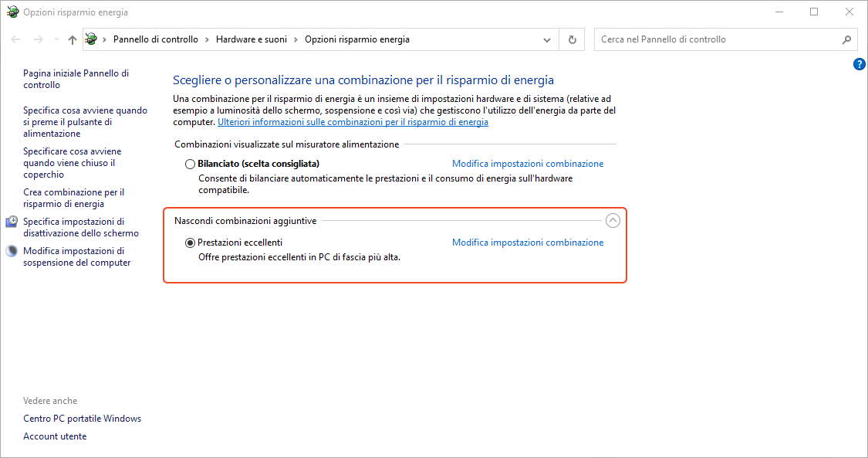The image size is (868, 458).
Task: Open Ulteriori informazioni sulle combinazioni link
Action: pos(353,122)
